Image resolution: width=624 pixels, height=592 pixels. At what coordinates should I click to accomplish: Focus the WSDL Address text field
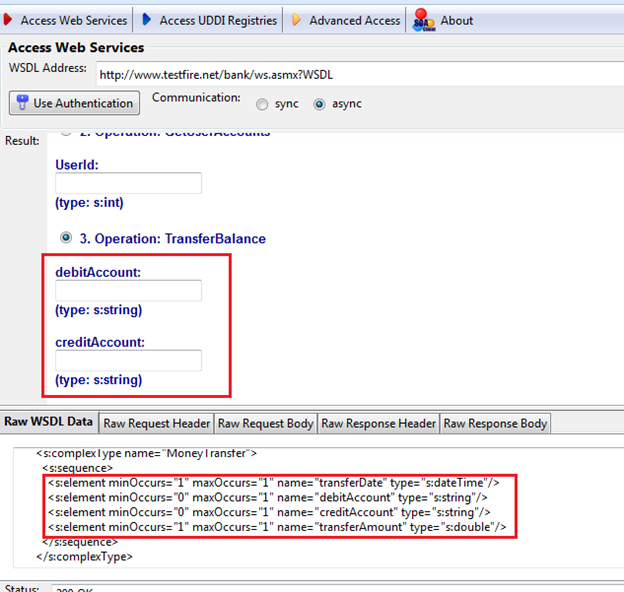pyautogui.click(x=355, y=72)
